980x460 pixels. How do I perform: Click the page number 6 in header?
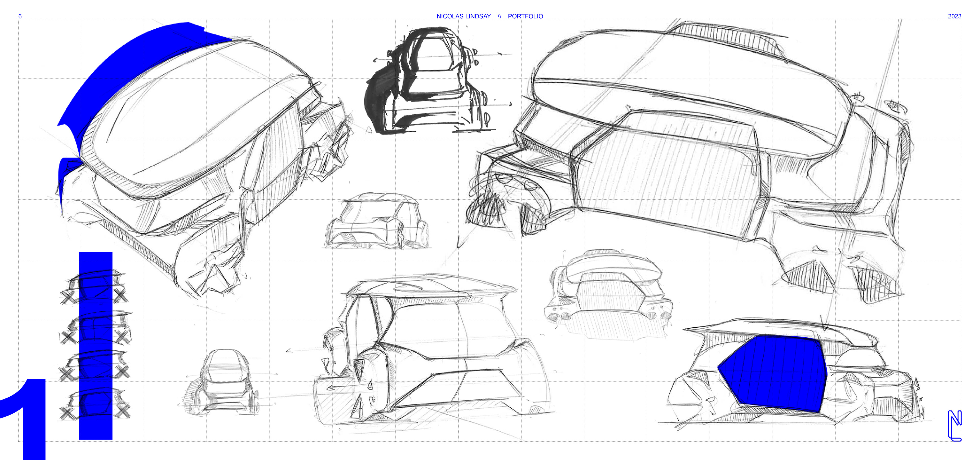point(20,16)
